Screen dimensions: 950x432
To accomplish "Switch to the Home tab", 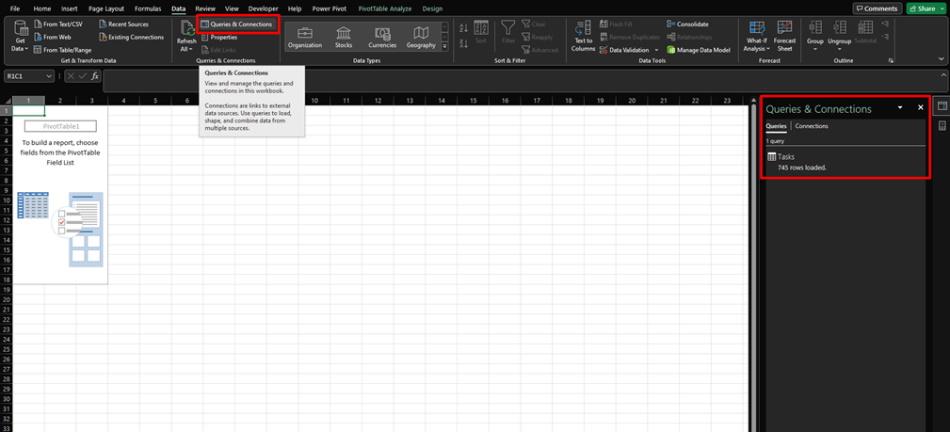I will 42,8.
